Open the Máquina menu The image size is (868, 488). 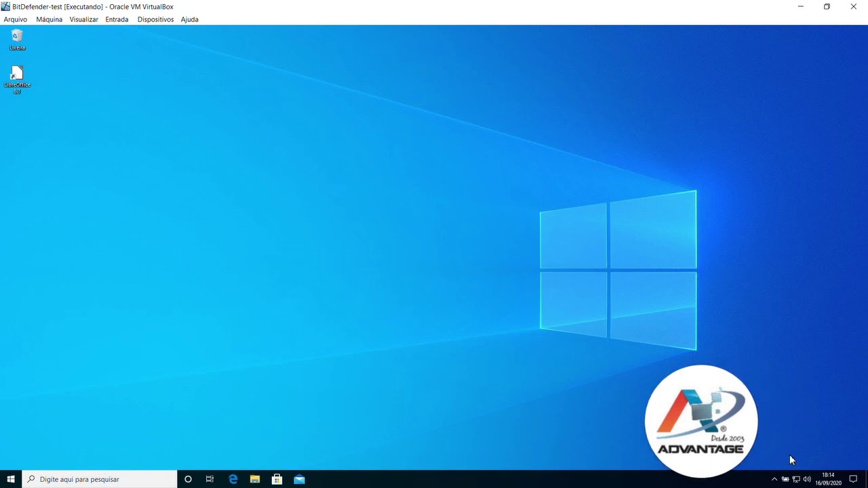(x=50, y=20)
